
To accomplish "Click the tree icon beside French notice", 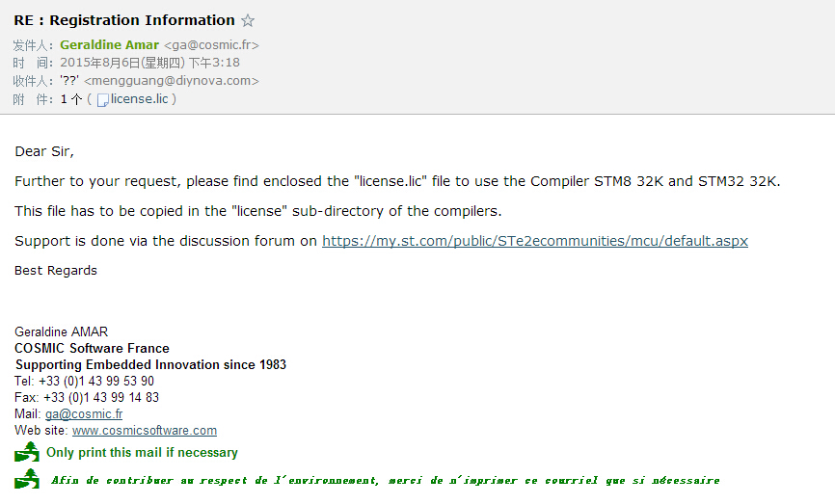I will [27, 478].
